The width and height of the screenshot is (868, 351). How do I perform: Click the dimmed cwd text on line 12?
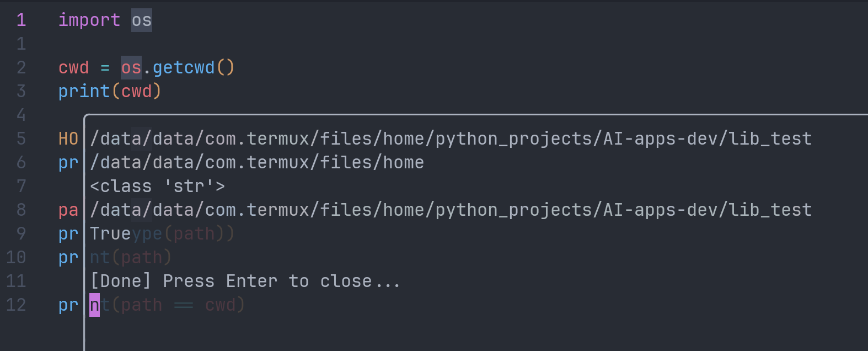click(x=221, y=305)
